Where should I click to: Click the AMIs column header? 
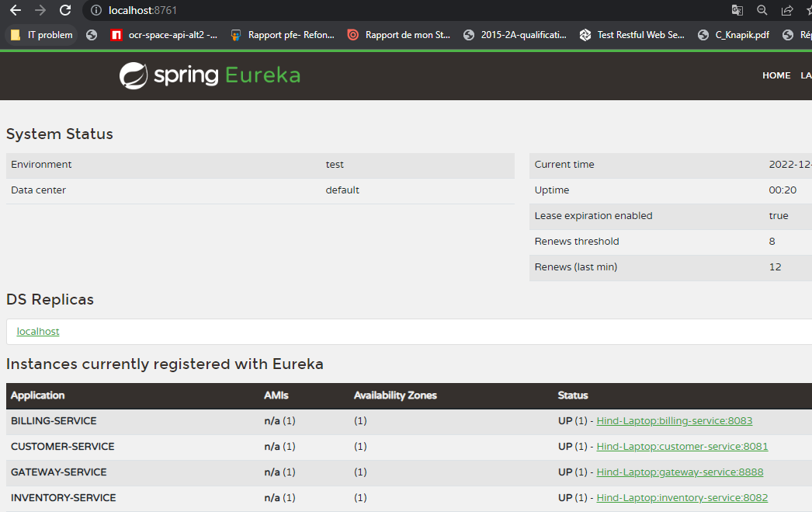276,395
